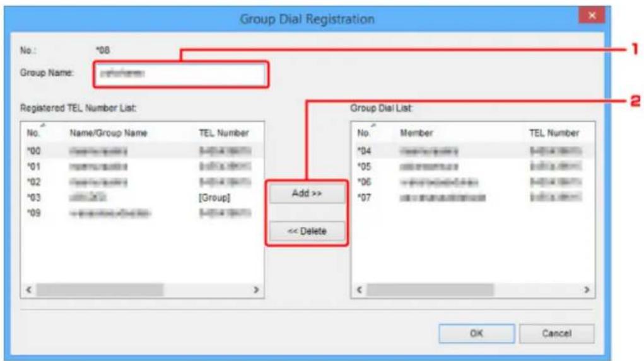
Task: Select member *04 in Group Dial List
Action: pos(472,151)
